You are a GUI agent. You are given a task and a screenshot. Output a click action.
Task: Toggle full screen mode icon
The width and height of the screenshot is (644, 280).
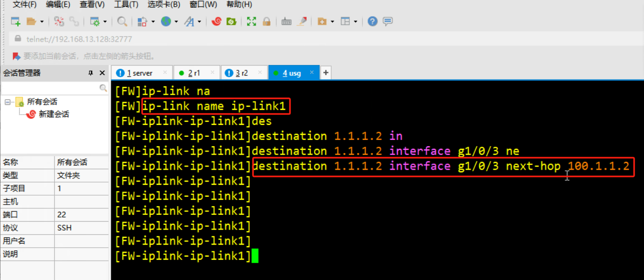[251, 21]
